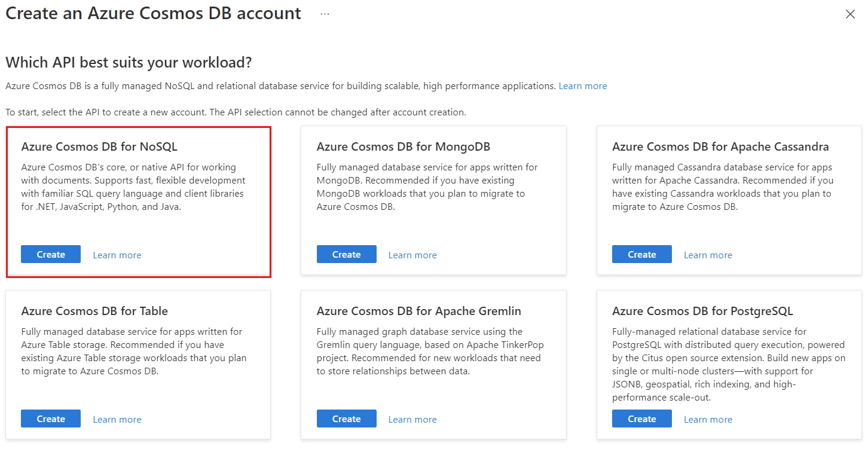
Task: Open Learn more for PostgreSQL API
Action: (x=708, y=419)
